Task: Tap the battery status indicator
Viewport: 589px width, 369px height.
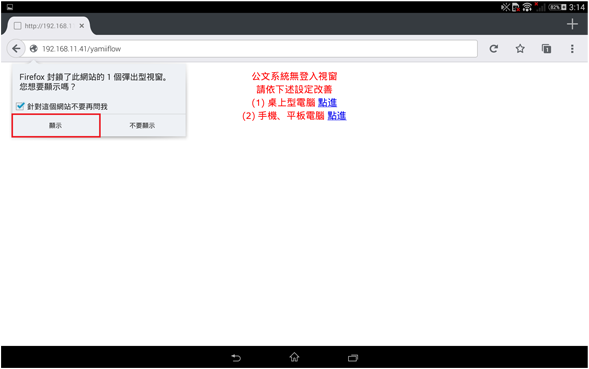Action: [x=557, y=7]
